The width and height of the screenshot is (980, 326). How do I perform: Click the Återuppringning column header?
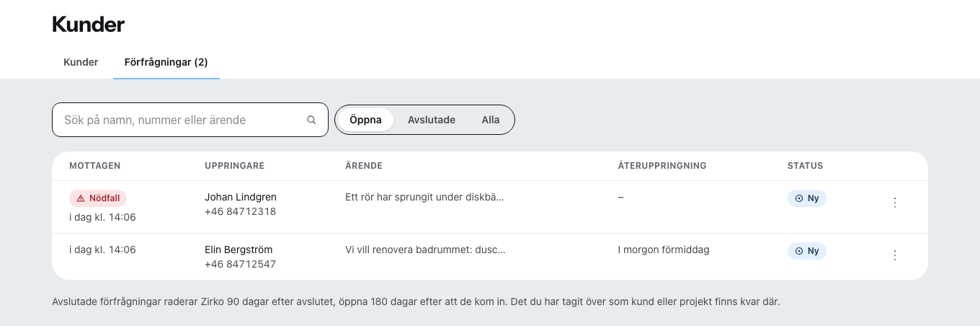coord(662,166)
